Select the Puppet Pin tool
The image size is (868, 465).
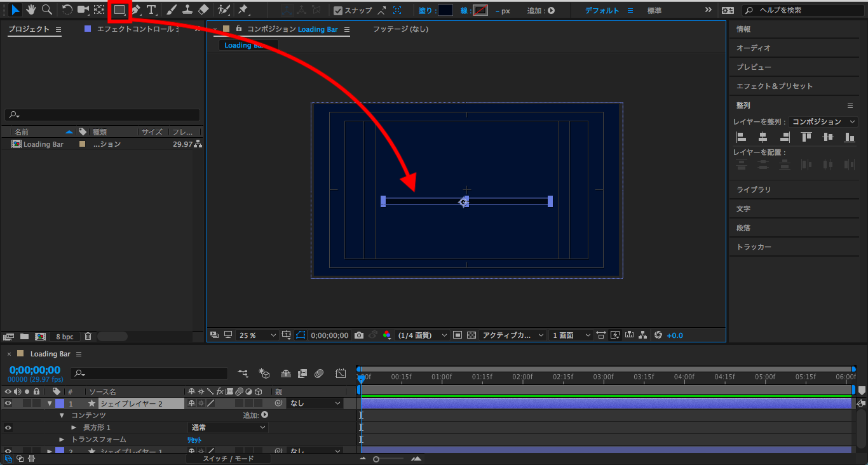(243, 10)
